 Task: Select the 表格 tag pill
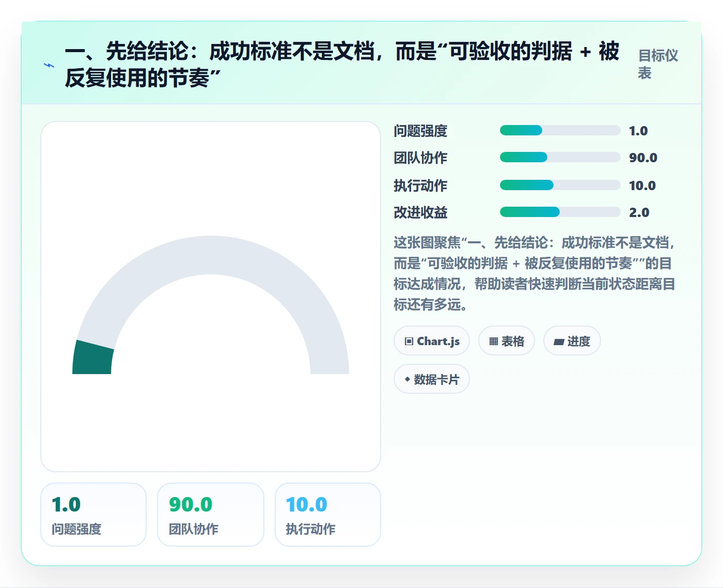pyautogui.click(x=507, y=341)
